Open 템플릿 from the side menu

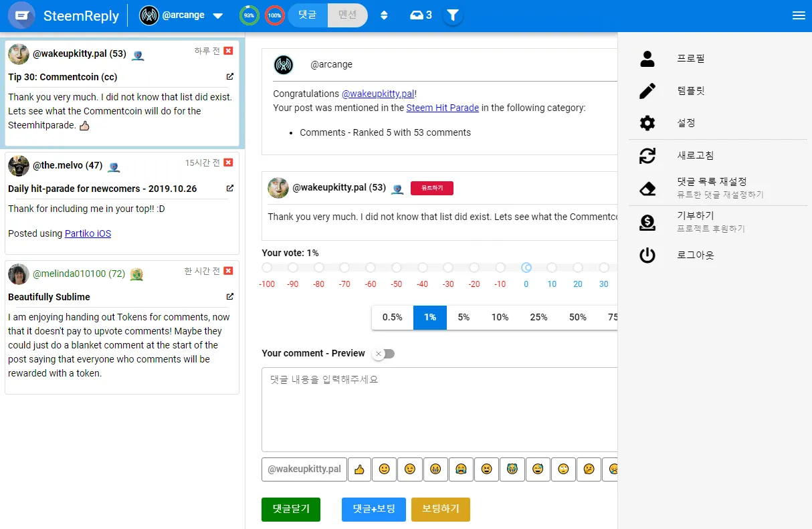pyautogui.click(x=718, y=91)
